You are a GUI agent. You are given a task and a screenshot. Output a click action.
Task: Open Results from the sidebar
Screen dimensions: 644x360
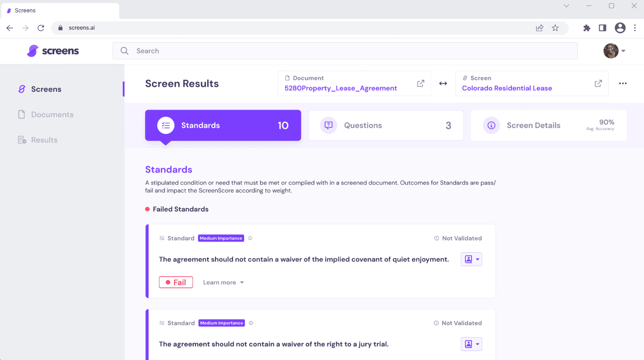44,140
